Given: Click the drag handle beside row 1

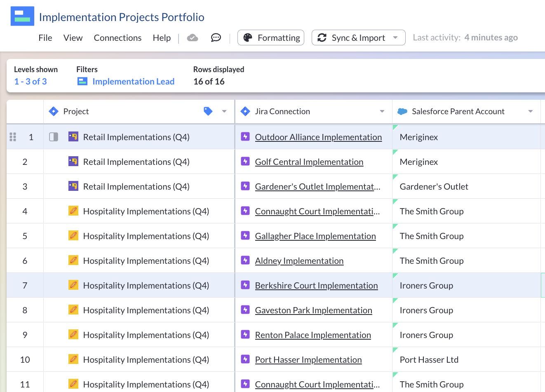Looking at the screenshot, I should 13,136.
